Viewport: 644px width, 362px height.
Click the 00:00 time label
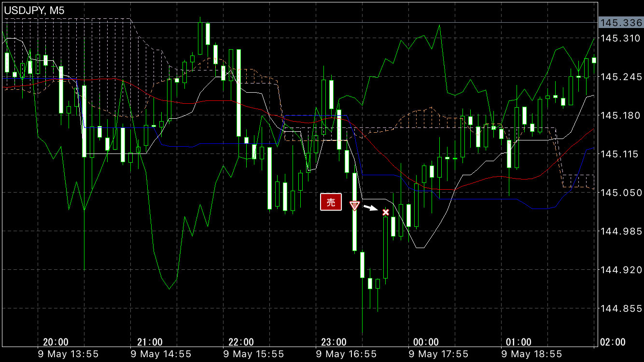point(426,342)
